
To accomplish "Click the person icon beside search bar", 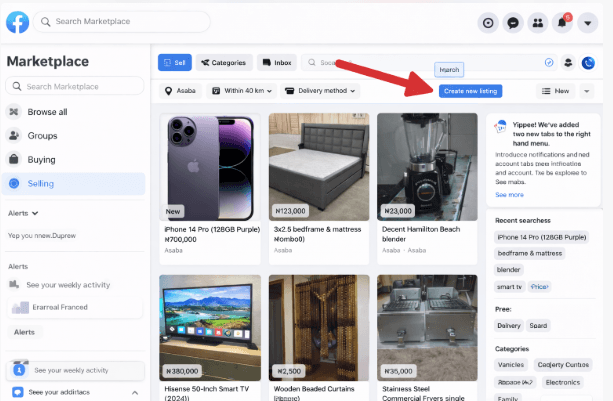I will tap(568, 63).
